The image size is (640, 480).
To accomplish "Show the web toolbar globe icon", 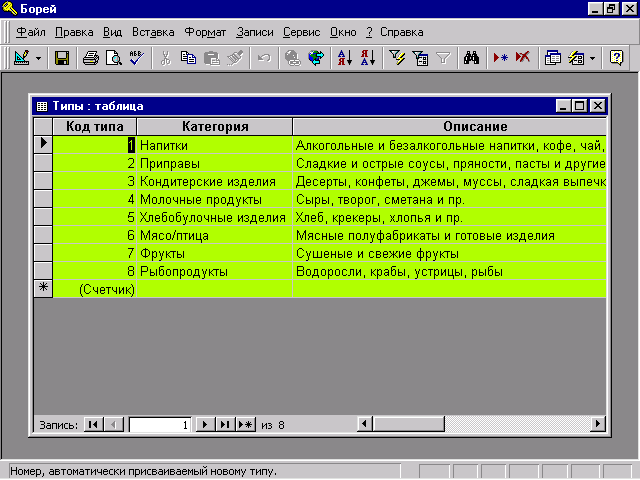I will pyautogui.click(x=316, y=58).
